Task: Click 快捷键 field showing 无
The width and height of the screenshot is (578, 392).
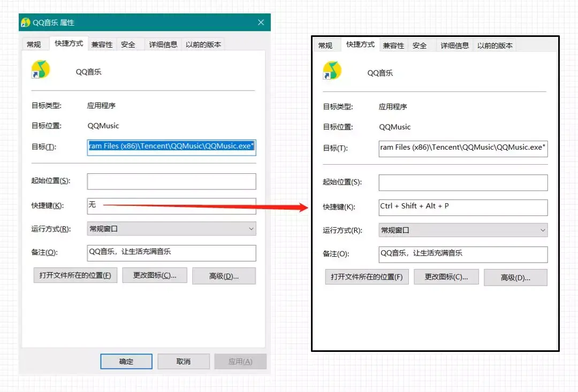Action: tap(171, 206)
